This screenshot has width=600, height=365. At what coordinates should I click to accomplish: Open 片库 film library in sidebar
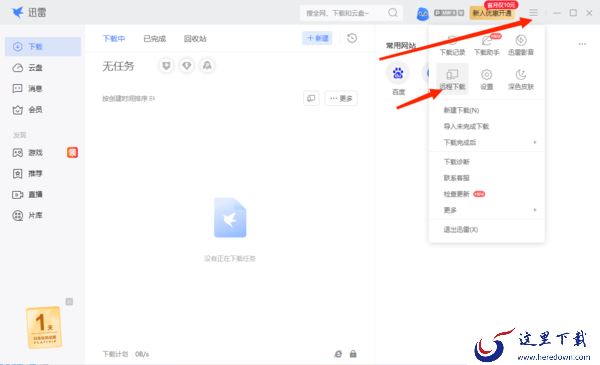(x=43, y=215)
